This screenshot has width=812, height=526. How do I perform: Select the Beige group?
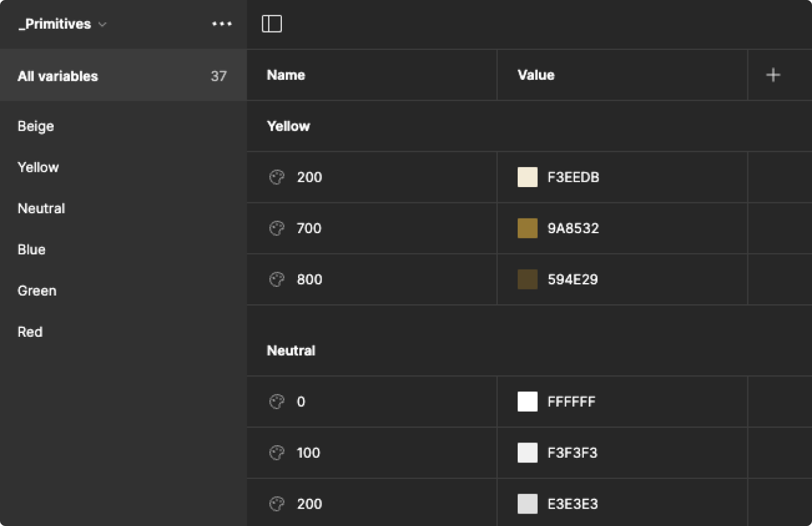36,126
